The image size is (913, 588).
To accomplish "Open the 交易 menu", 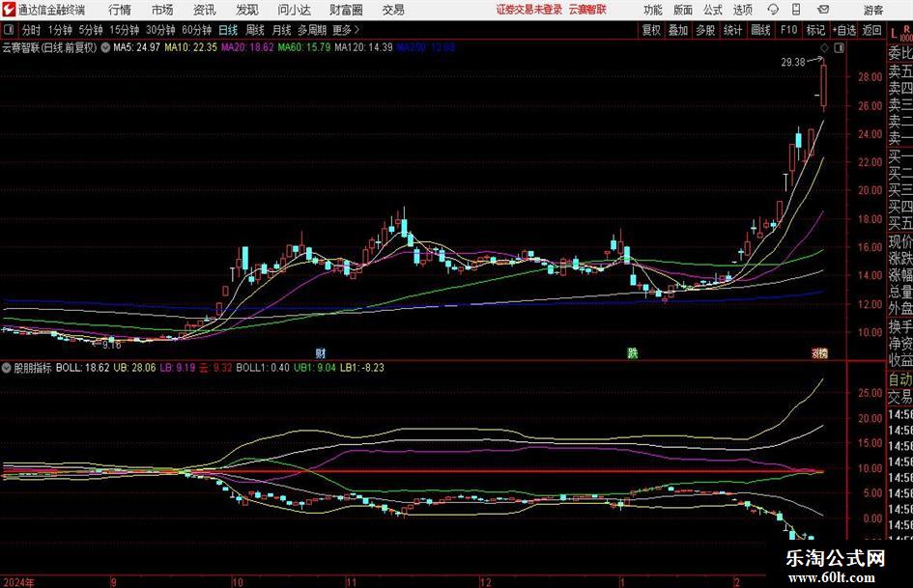I will [393, 10].
